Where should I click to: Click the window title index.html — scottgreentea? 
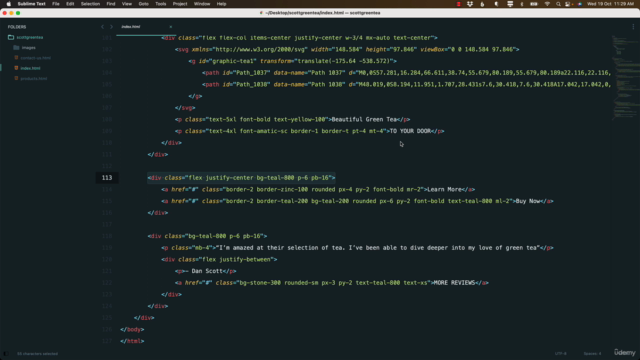click(322, 13)
